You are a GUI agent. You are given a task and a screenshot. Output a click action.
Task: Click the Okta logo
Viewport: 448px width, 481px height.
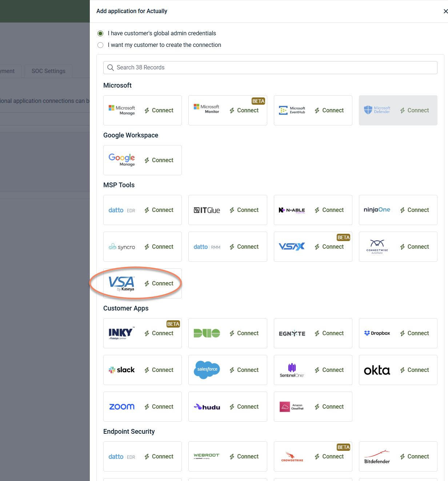tap(377, 370)
